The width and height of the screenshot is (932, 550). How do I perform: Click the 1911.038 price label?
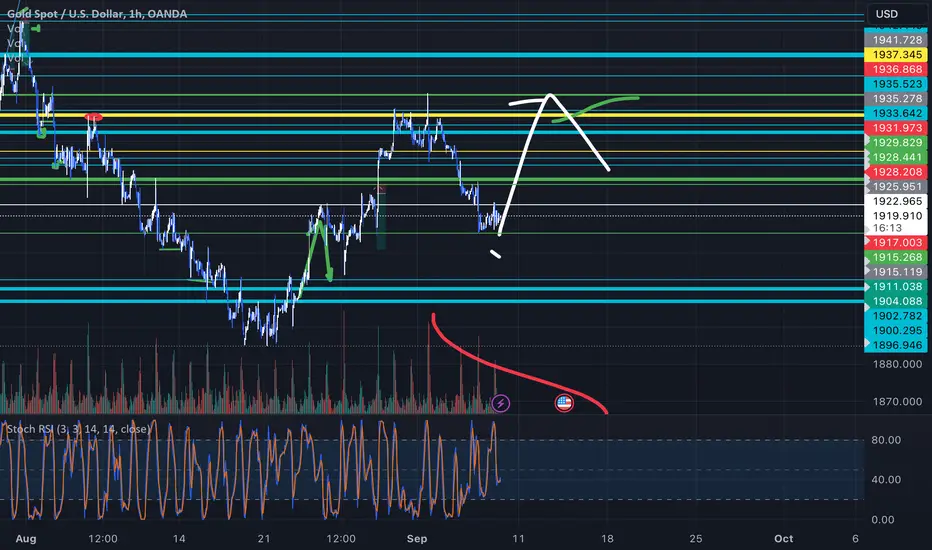[x=896, y=287]
